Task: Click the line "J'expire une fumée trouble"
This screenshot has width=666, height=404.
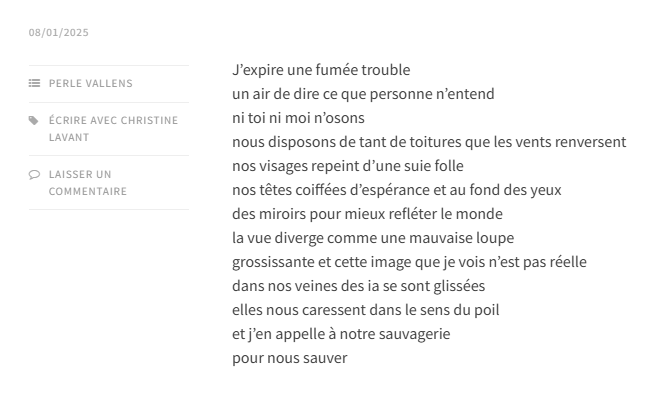Action: (321, 70)
